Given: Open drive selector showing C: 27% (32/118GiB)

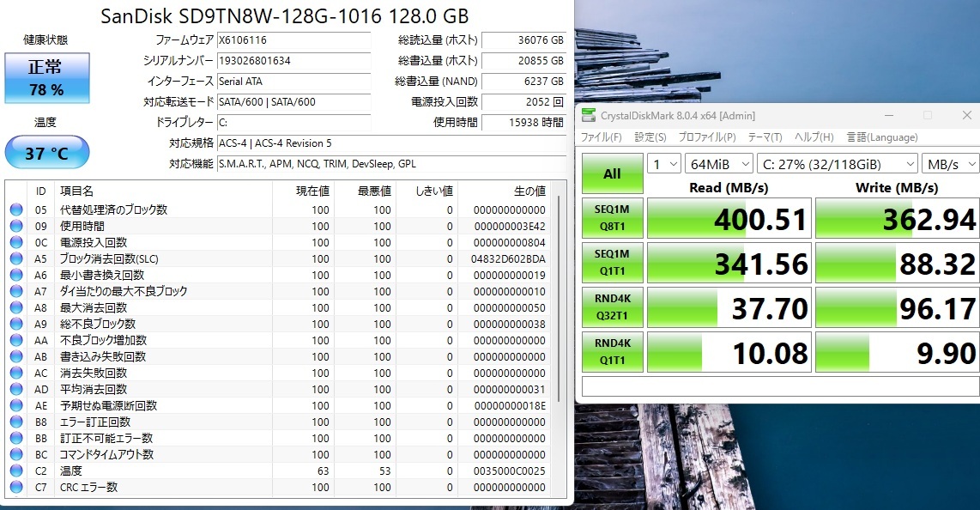Looking at the screenshot, I should click(837, 164).
